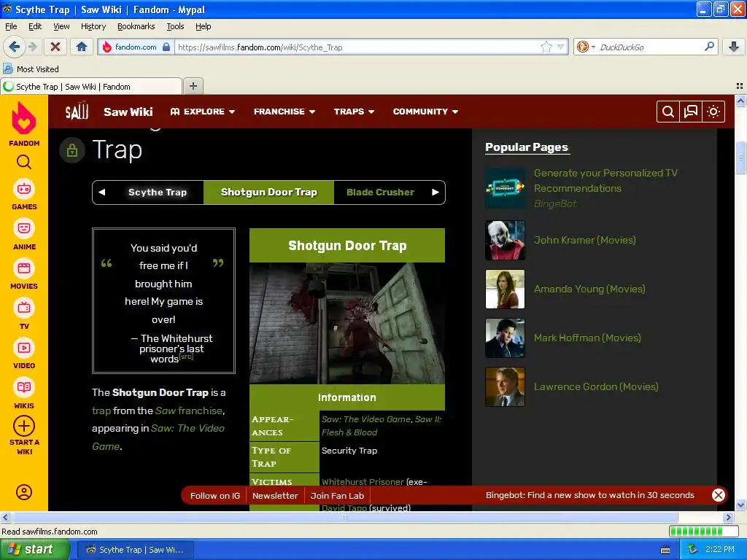Click the Scythe Trap taskbar window button
Viewport: 747px width, 560px height.
135,550
